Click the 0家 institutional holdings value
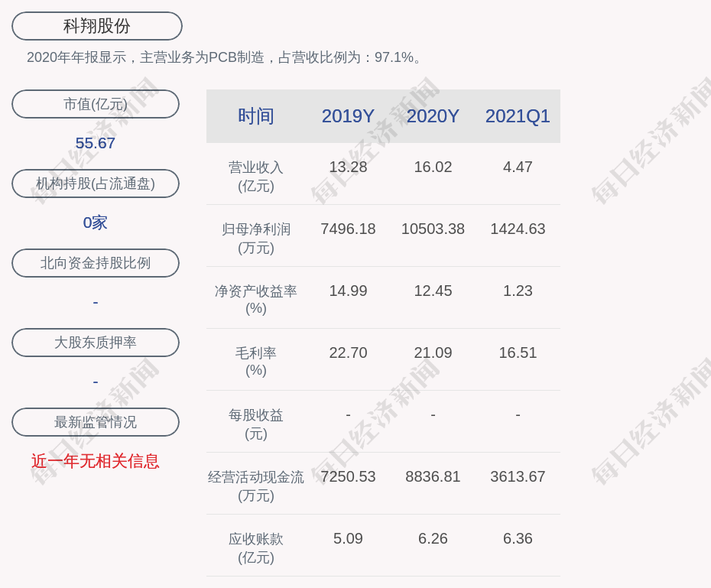Image resolution: width=711 pixels, height=588 pixels. [x=96, y=223]
